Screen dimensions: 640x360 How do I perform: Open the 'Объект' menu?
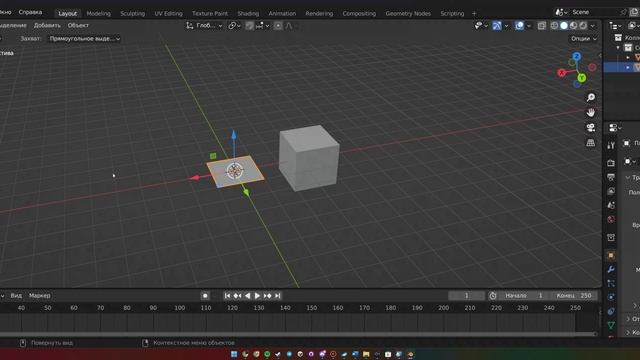(x=78, y=25)
